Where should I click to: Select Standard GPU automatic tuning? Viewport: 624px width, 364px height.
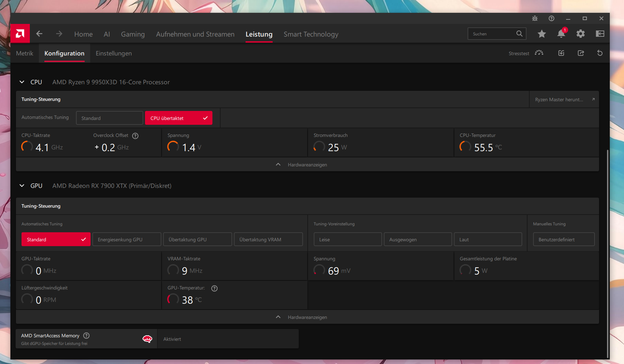click(56, 240)
